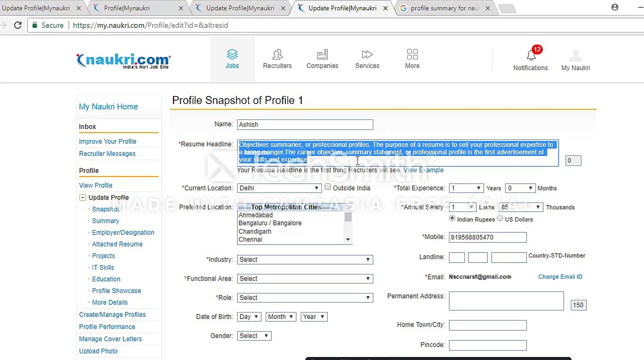Open the Recruiters section icon
The image size is (644, 360).
(277, 54)
